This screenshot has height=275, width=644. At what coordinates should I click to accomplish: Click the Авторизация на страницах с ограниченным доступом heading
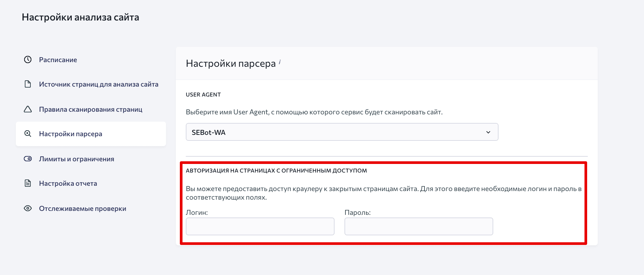click(x=276, y=171)
